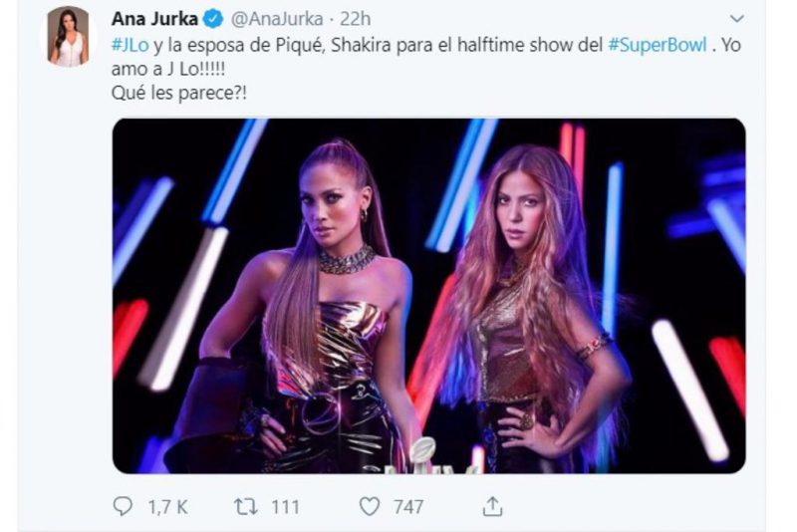Click the share upload-arrow icon
797x532 pixels.
point(492,506)
